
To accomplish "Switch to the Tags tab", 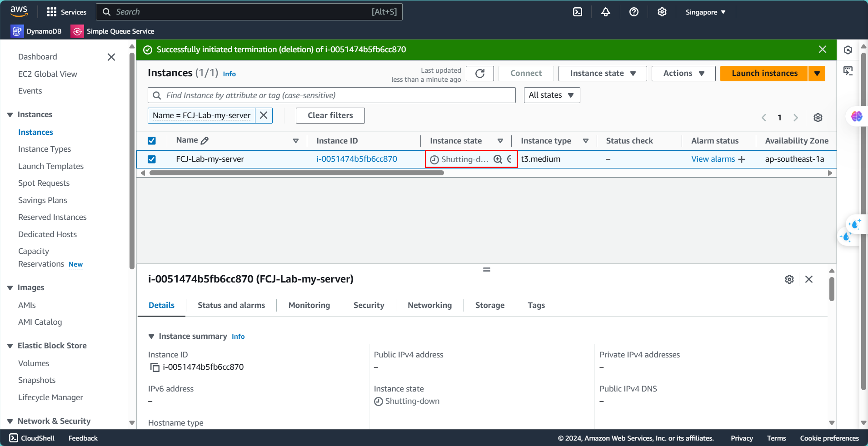I will coord(536,305).
